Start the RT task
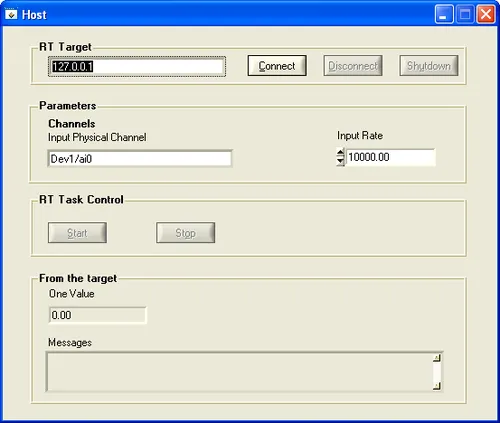 (77, 233)
